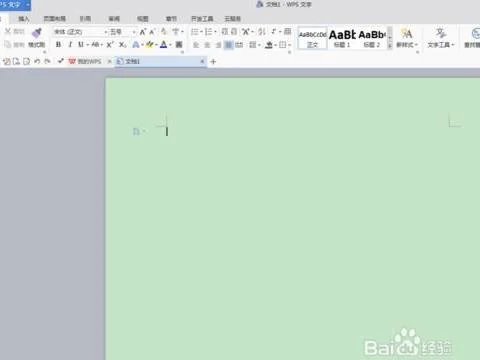This screenshot has height=360, width=480.
Task: Toggle align left
Action: (x=196, y=45)
